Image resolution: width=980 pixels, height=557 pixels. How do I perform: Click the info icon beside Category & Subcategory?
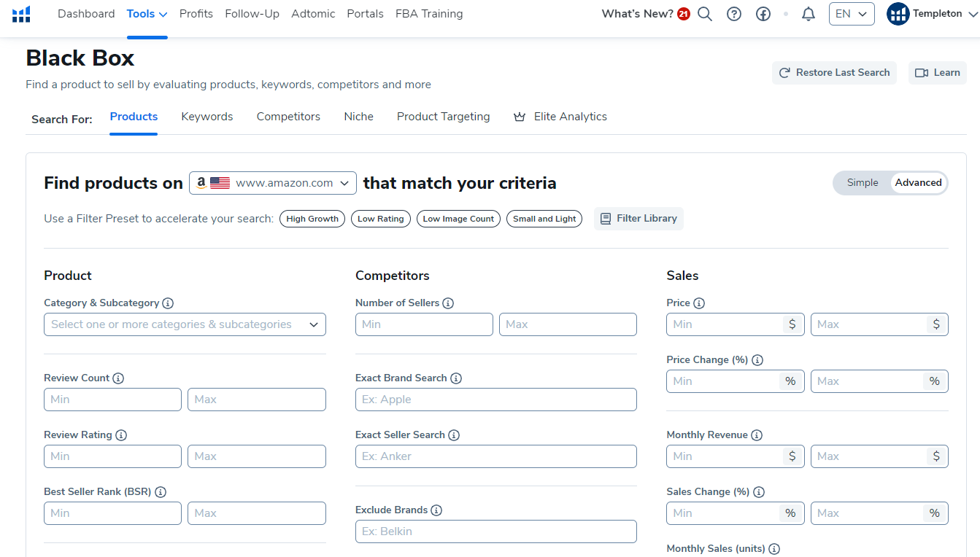point(168,303)
